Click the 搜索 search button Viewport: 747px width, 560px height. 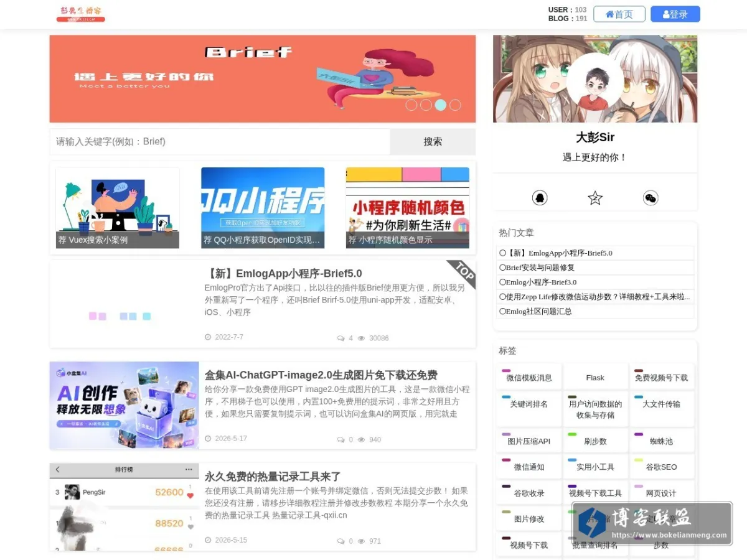click(x=433, y=141)
